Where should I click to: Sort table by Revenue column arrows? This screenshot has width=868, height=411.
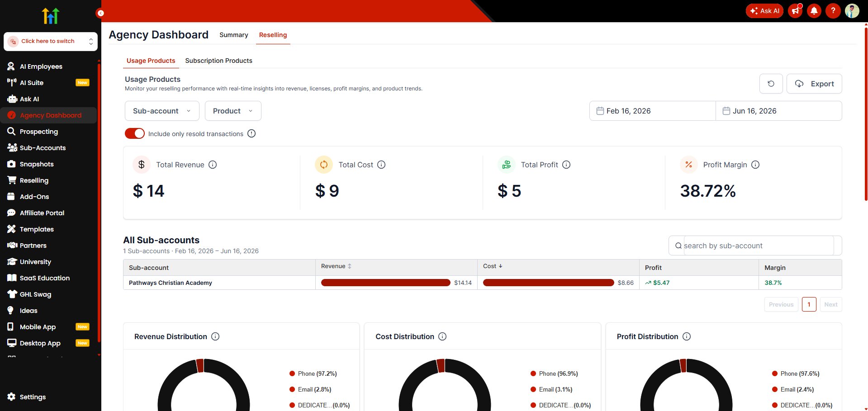[349, 266]
